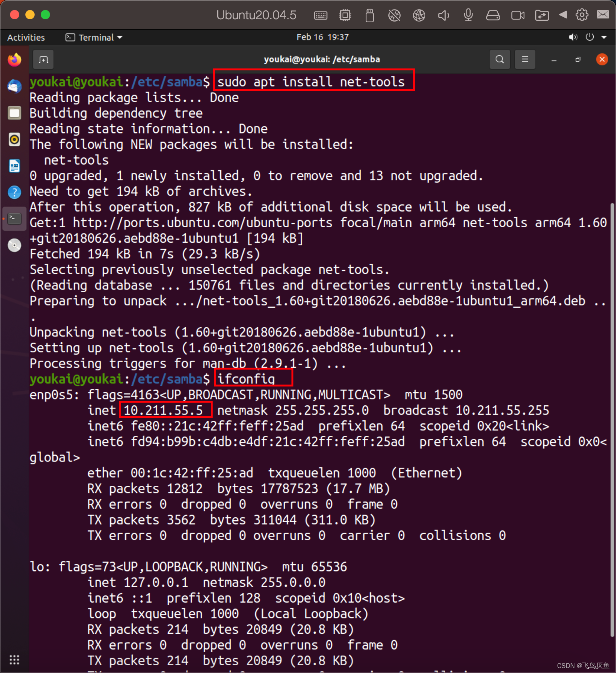Open the VM configuration gear icon
The image size is (616, 673).
coord(582,15)
